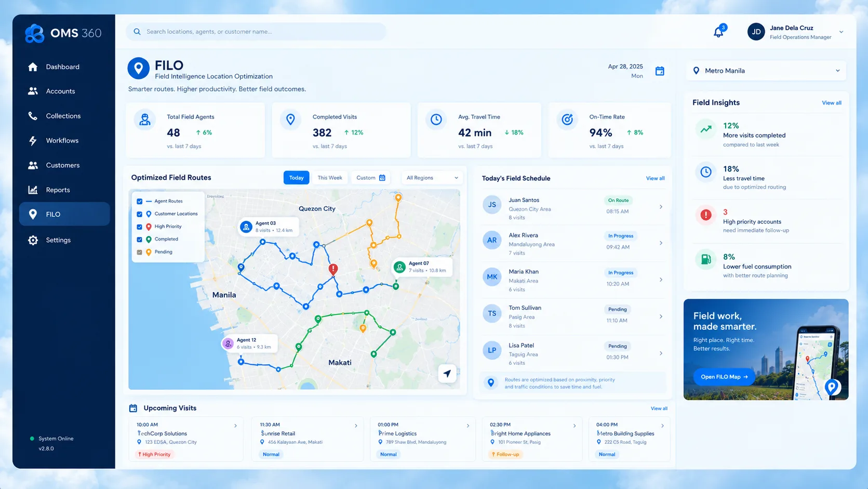Click the JD user avatar
This screenshot has width=868, height=489.
tap(756, 32)
